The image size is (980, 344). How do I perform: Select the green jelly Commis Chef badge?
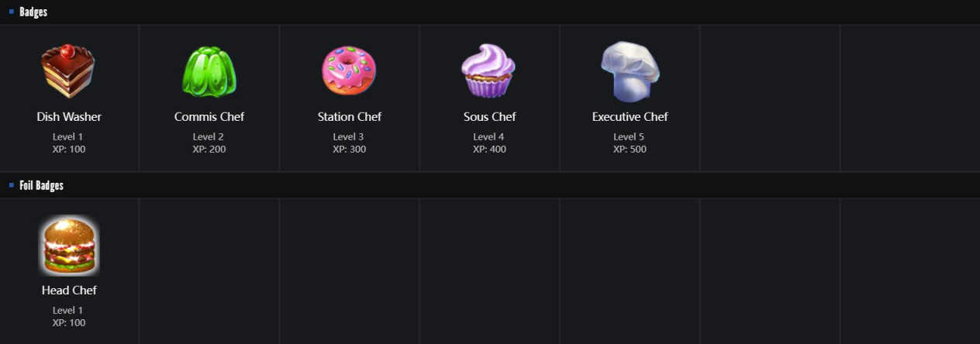pyautogui.click(x=209, y=71)
